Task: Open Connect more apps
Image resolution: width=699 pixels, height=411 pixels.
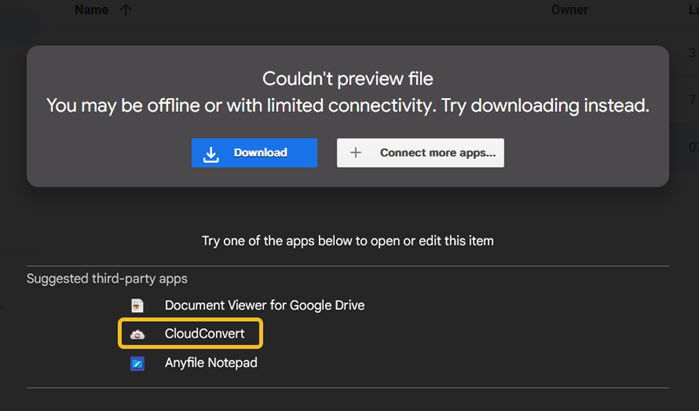Action: click(x=420, y=153)
